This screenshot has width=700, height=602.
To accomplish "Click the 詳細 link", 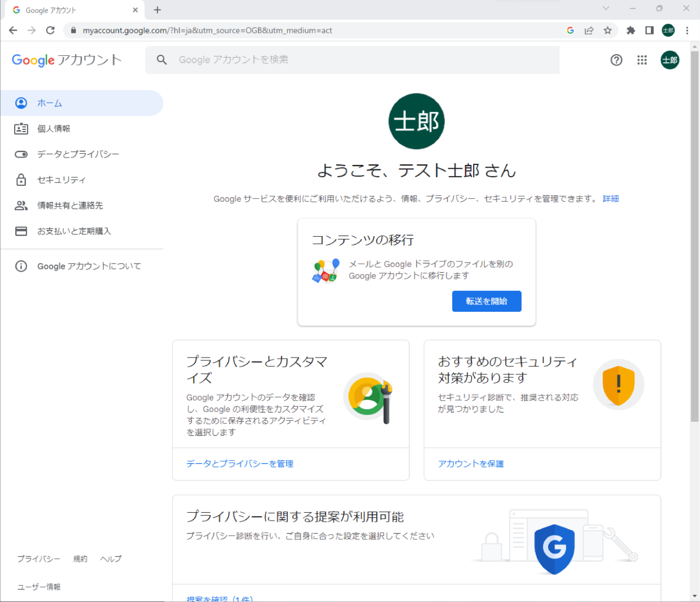I will (x=611, y=199).
